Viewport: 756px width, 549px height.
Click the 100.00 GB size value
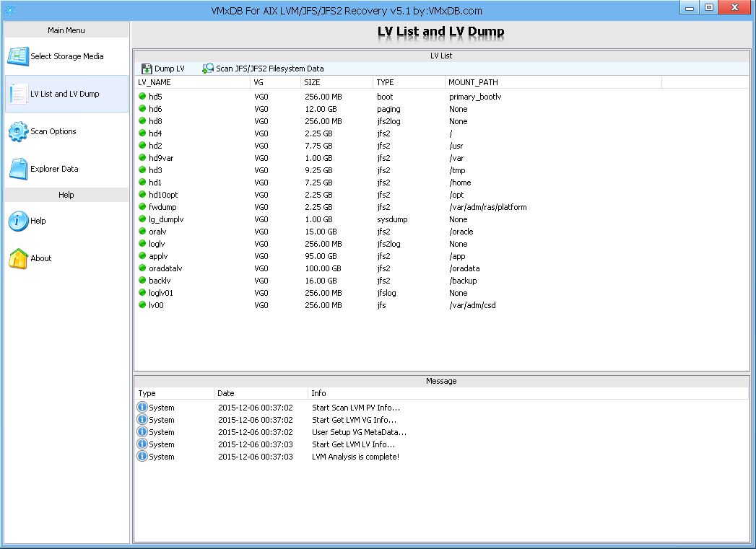pos(323,268)
